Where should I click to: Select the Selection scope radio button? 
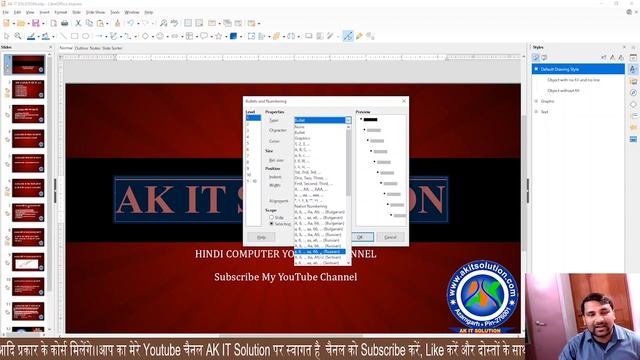click(x=271, y=224)
